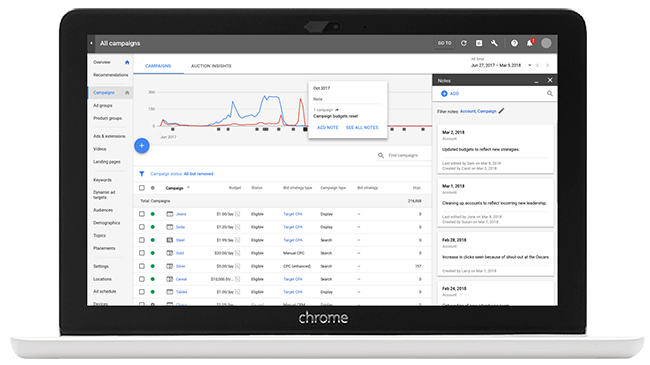Click SEE ALL NOTES link
Image resolution: width=650 pixels, height=365 pixels.
(x=362, y=128)
